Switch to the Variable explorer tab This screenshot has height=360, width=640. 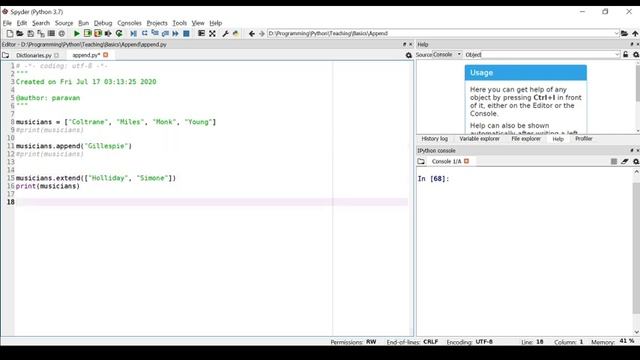pyautogui.click(x=479, y=139)
